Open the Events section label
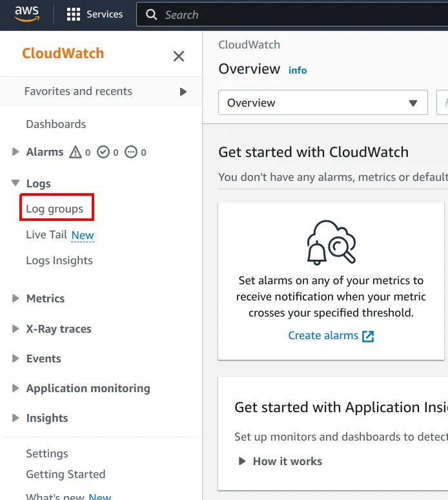 (x=44, y=359)
